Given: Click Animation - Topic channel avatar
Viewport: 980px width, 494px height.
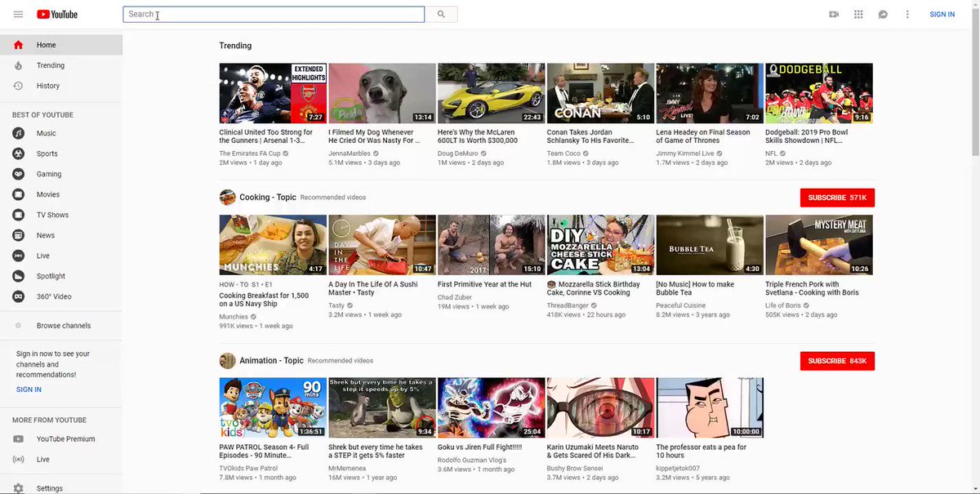Looking at the screenshot, I should click(x=227, y=360).
